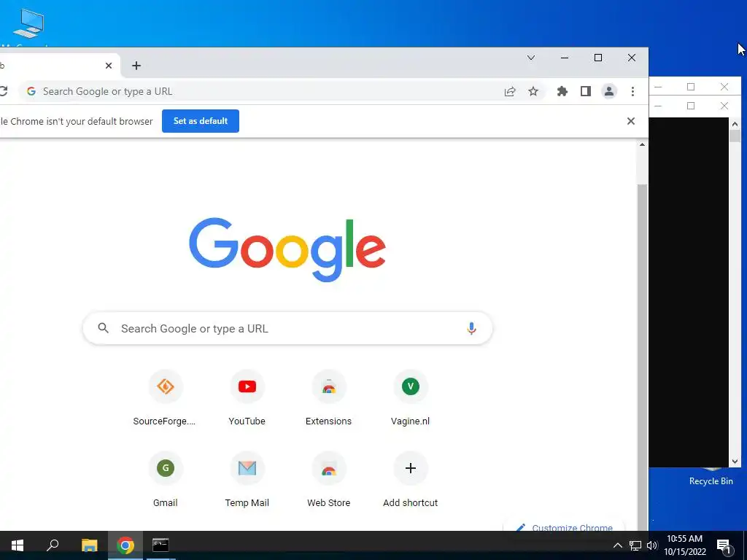Click the Google search box on page
Viewport: 747px width, 560px height.
287,328
